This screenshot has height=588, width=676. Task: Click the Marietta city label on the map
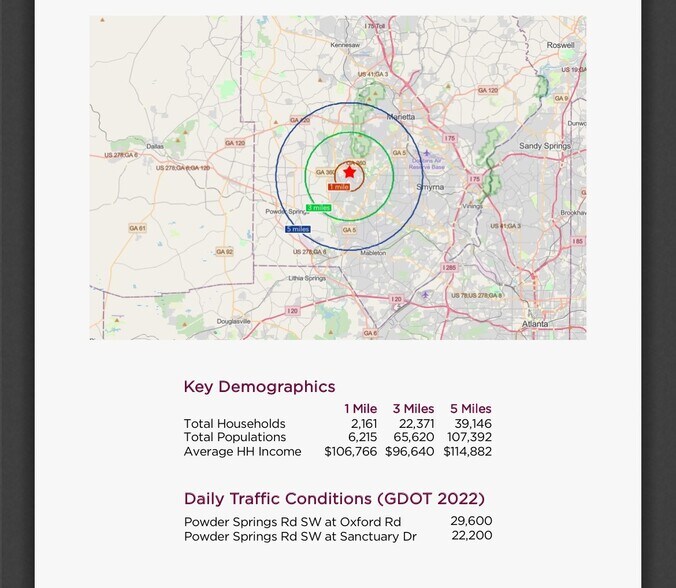pyautogui.click(x=401, y=117)
